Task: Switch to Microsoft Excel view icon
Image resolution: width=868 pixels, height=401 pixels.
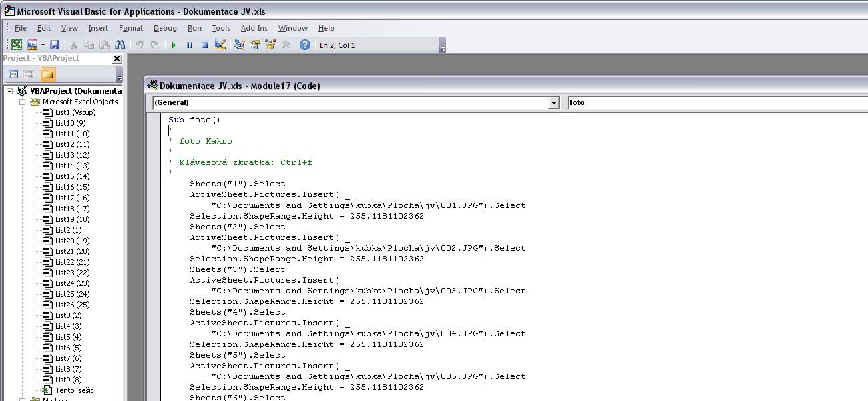Action: pyautogui.click(x=17, y=45)
